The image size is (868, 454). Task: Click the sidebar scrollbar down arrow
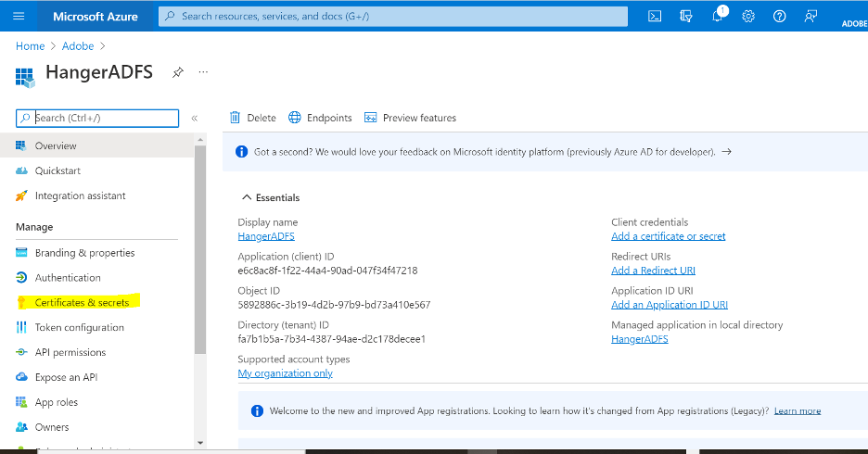(x=200, y=443)
